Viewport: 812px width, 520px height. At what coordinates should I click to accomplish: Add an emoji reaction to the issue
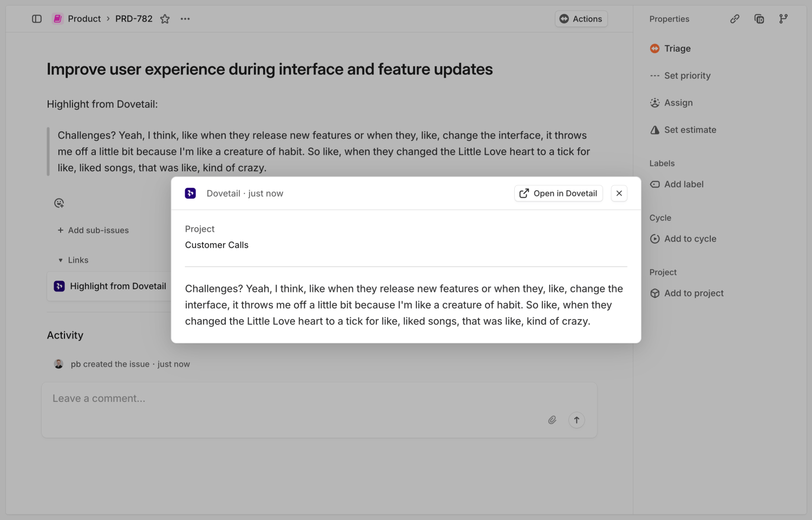[x=59, y=203]
